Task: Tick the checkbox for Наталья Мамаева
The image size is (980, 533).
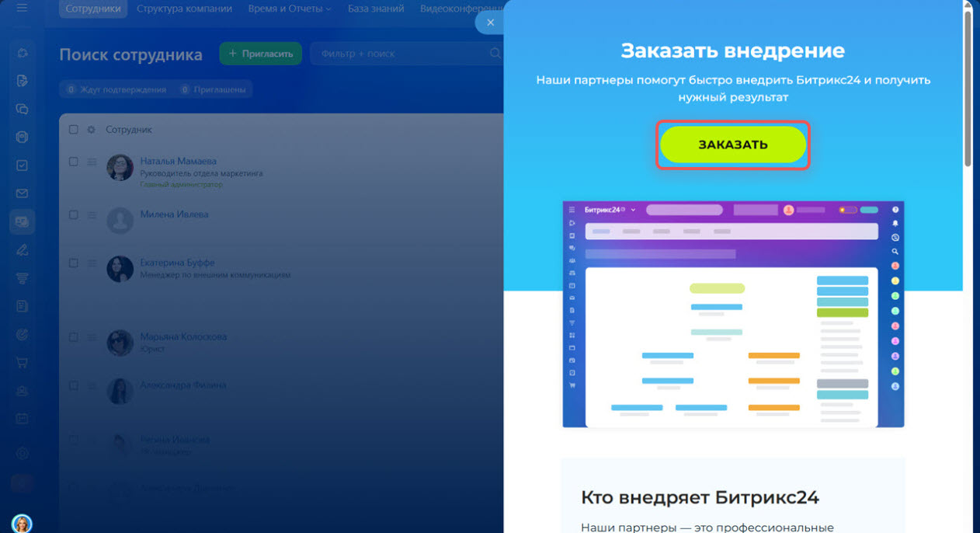Action: 74,162
